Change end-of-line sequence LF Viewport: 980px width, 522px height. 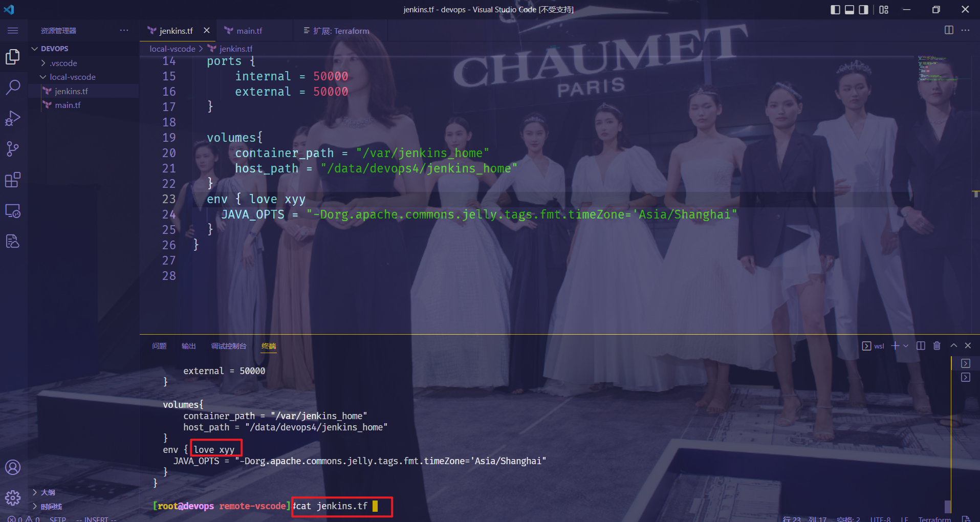[x=904, y=519]
